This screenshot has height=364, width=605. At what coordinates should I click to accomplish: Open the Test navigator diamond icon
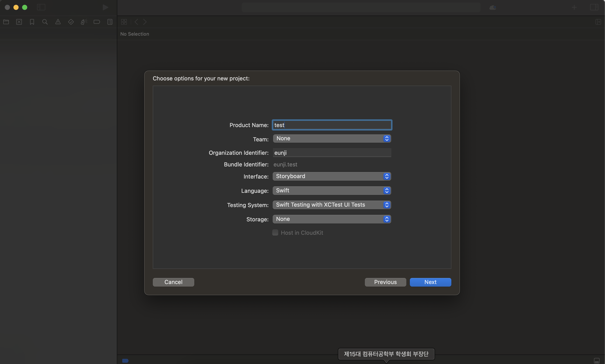(71, 22)
